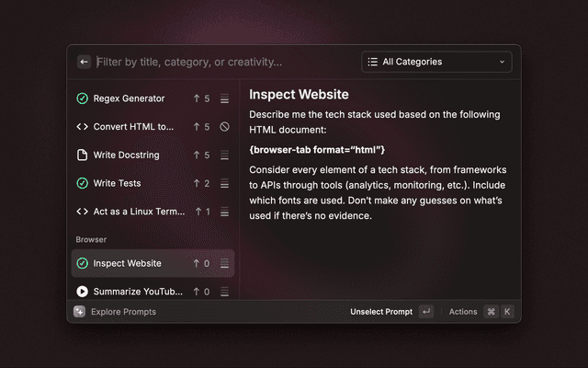Open the Explore Prompts link
Viewport: 588px width, 368px height.
(123, 312)
